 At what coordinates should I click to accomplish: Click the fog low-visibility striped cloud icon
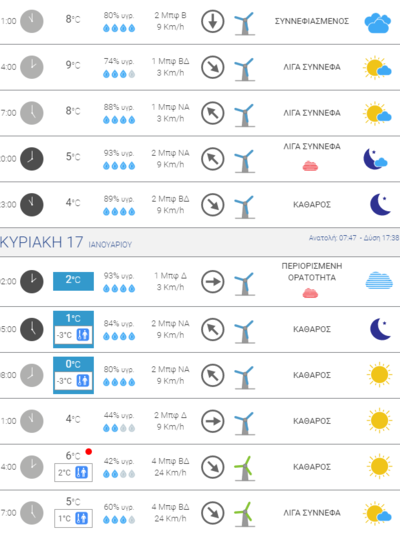tap(379, 280)
